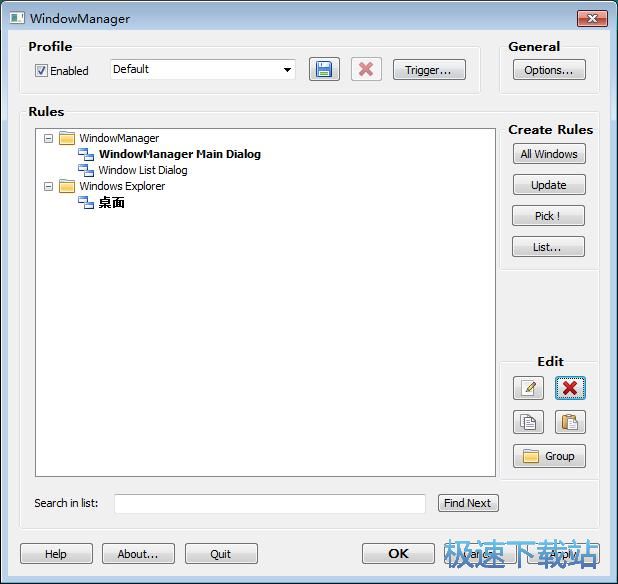
Task: Click the window icon beside WindowManager Main Dialog
Action: tap(86, 154)
